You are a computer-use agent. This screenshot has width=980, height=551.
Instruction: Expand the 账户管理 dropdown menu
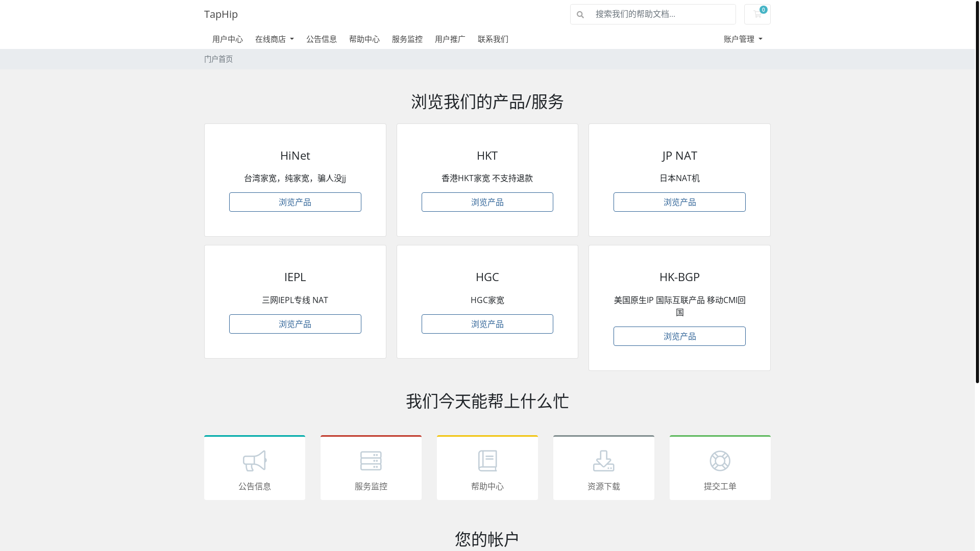coord(743,39)
